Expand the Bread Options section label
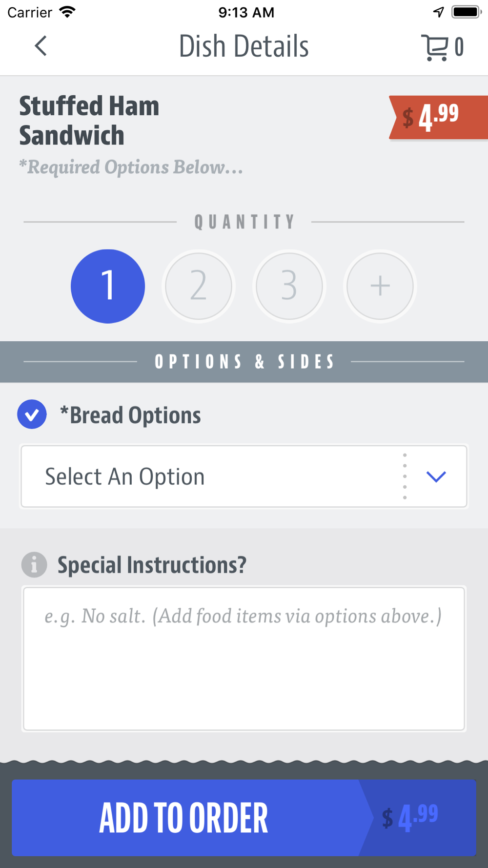This screenshot has width=488, height=868. 130,415
